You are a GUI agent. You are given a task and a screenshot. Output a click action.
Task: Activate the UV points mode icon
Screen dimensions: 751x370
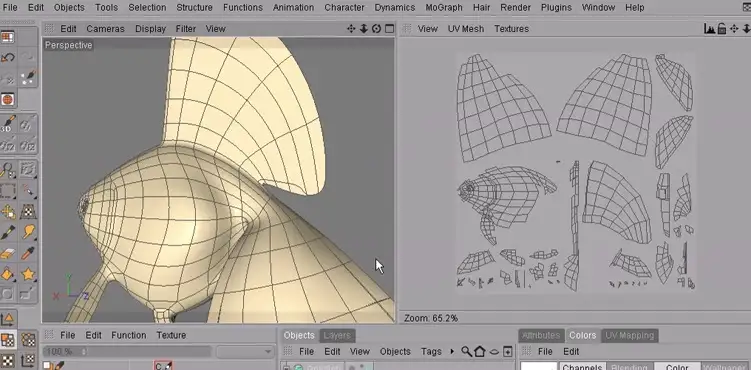coord(28,340)
